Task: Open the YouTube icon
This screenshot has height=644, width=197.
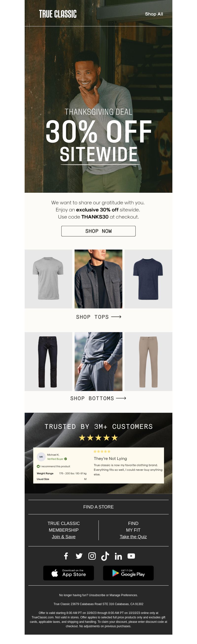Action: tap(131, 556)
